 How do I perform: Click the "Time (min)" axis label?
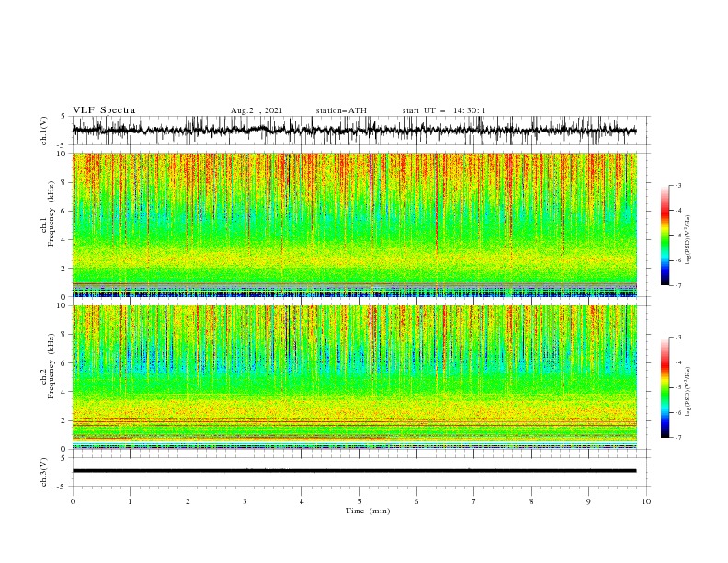tap(368, 511)
